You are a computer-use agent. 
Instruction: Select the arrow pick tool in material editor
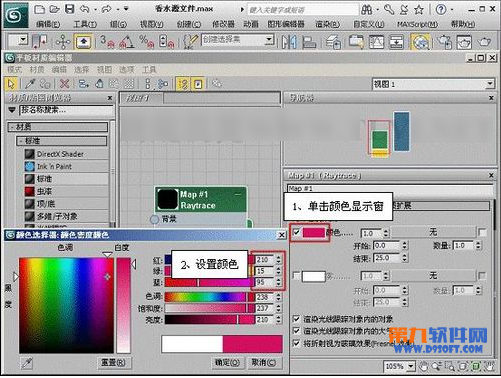pyautogui.click(x=11, y=83)
